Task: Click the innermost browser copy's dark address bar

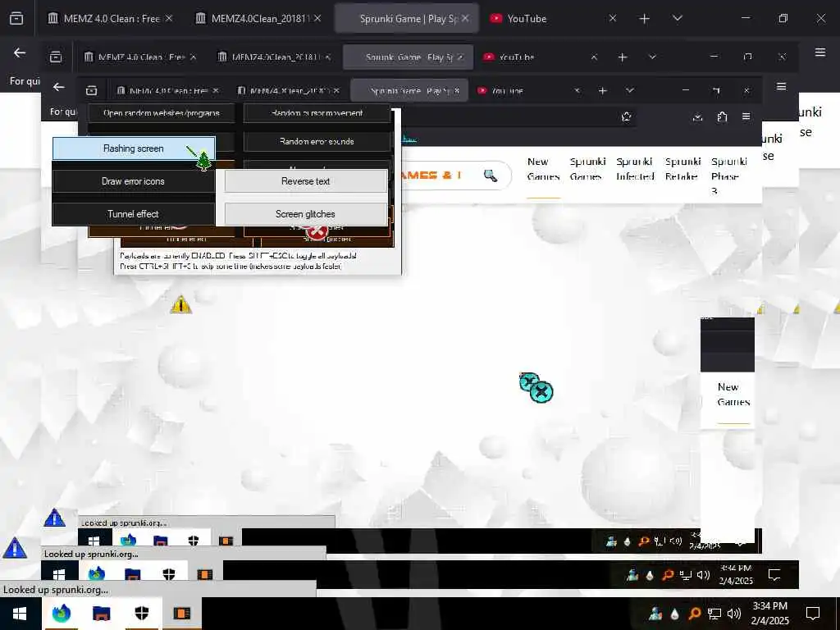Action: coord(518,116)
